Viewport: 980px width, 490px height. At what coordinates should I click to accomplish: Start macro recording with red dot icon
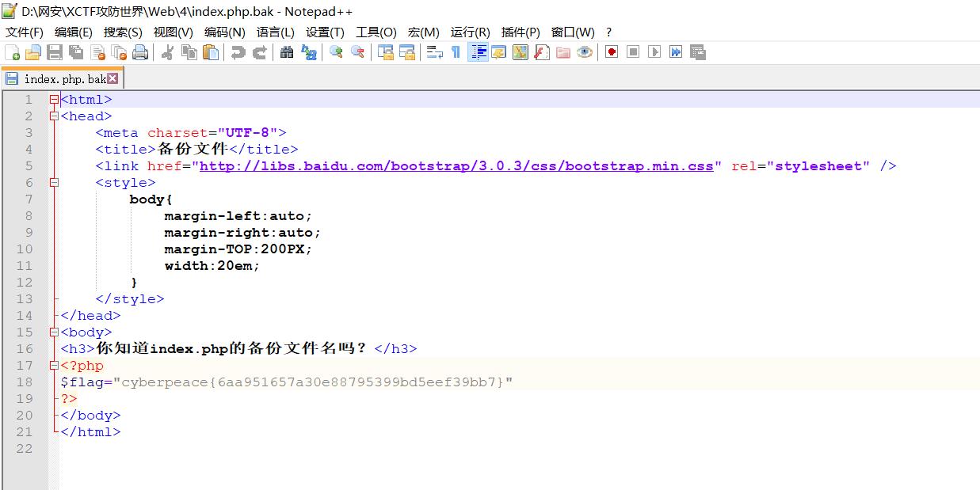612,52
